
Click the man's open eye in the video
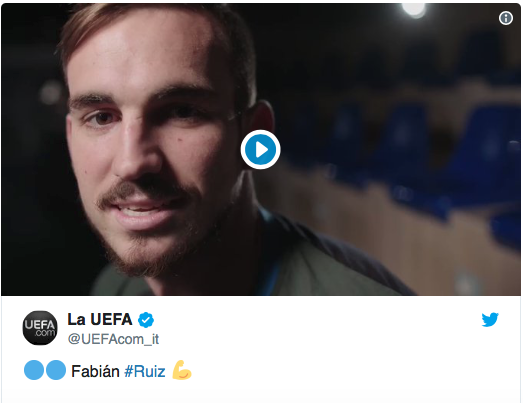click(x=102, y=117)
